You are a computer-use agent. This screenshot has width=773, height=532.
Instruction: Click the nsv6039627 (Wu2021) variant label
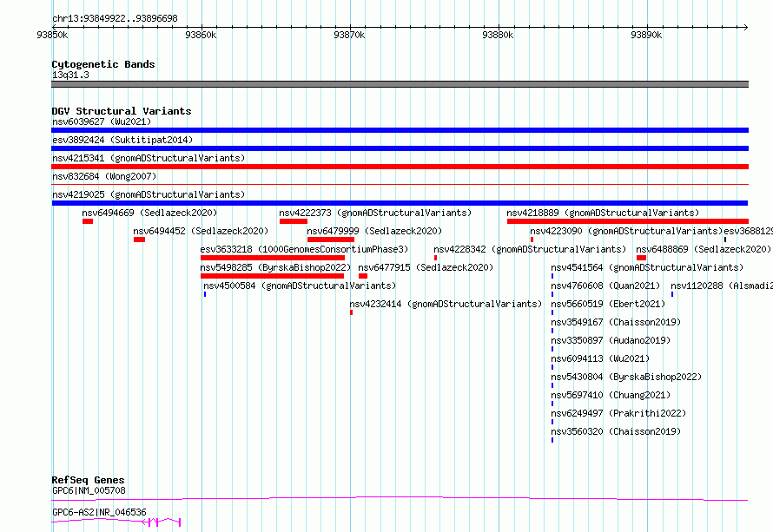(x=102, y=122)
